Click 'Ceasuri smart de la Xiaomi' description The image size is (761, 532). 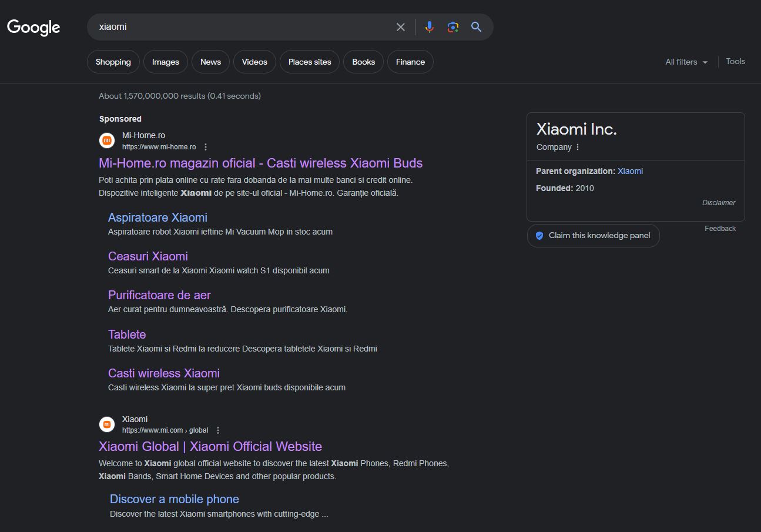(x=219, y=270)
